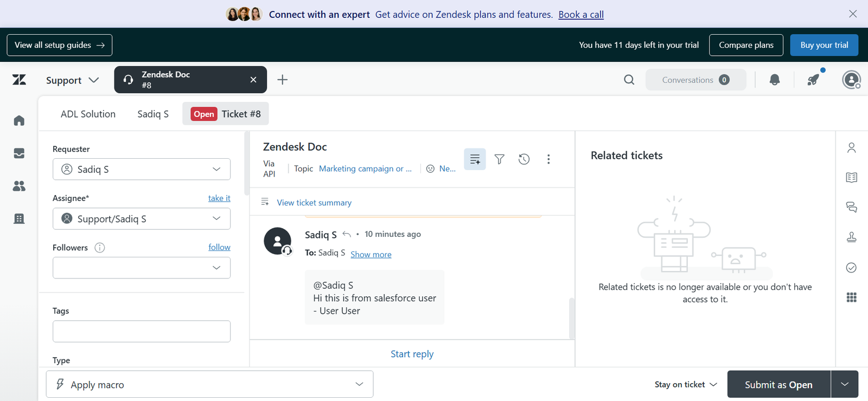
Task: Go to Home dashboard in sidebar
Action: pyautogui.click(x=19, y=120)
